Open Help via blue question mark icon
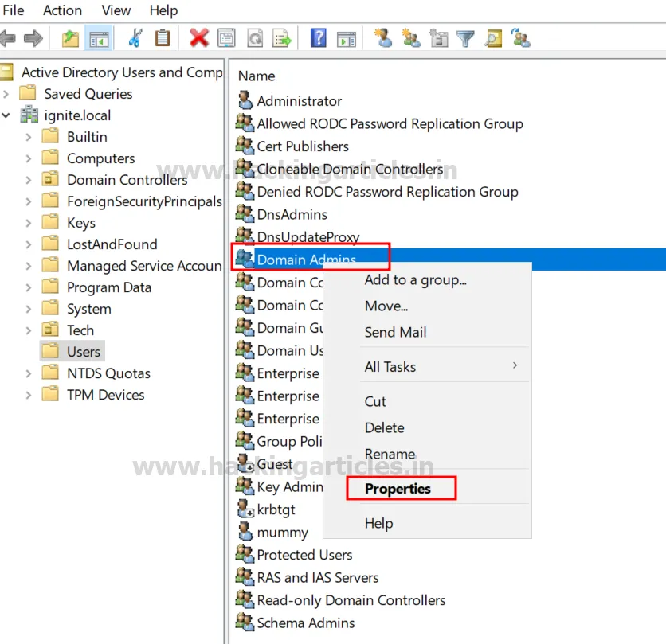This screenshot has height=644, width=666. (x=318, y=37)
